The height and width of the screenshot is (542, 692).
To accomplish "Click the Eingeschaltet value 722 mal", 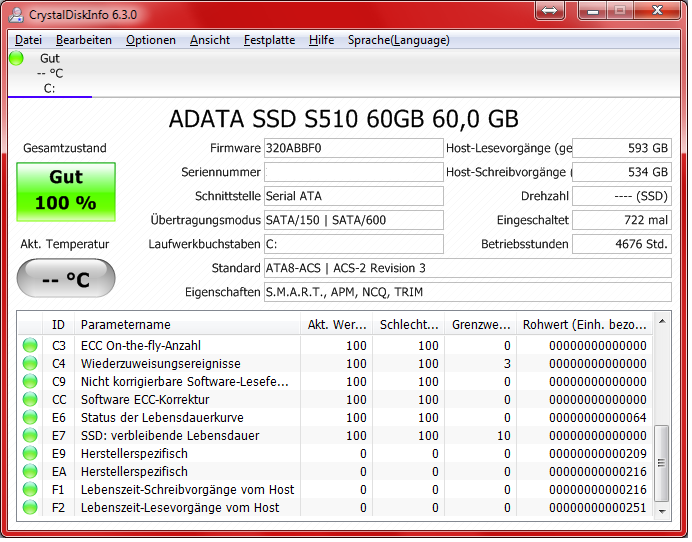I will pos(622,220).
